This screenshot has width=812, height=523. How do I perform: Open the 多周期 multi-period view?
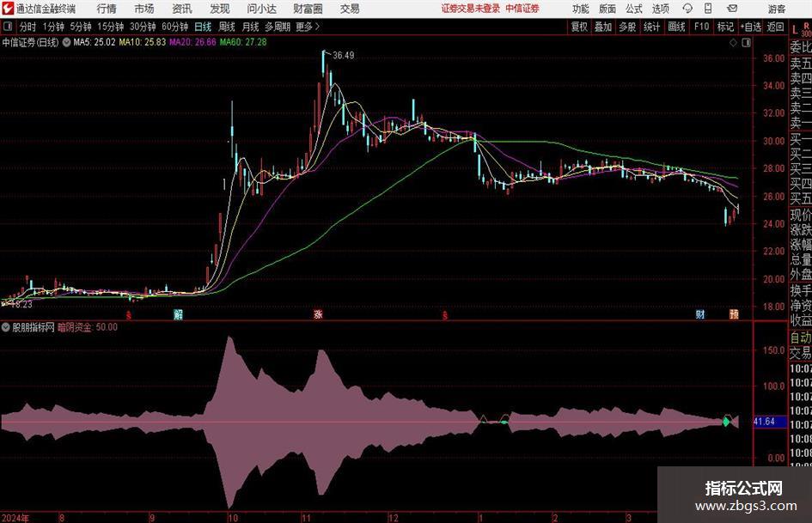click(x=278, y=27)
